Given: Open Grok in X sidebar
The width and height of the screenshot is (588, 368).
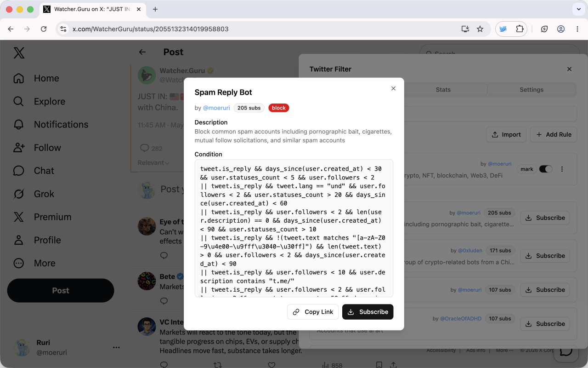Looking at the screenshot, I should (x=34, y=194).
